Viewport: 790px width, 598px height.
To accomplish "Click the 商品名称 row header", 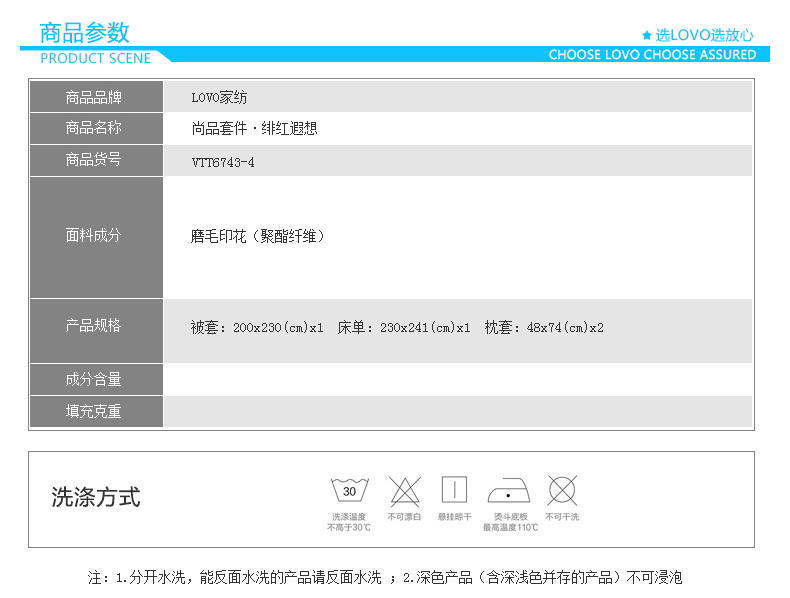I will coord(94,128).
